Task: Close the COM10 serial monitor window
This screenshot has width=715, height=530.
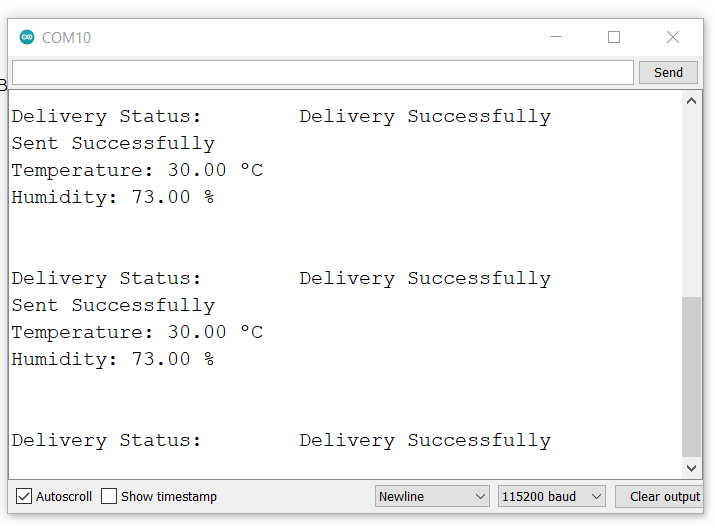Action: pos(673,37)
